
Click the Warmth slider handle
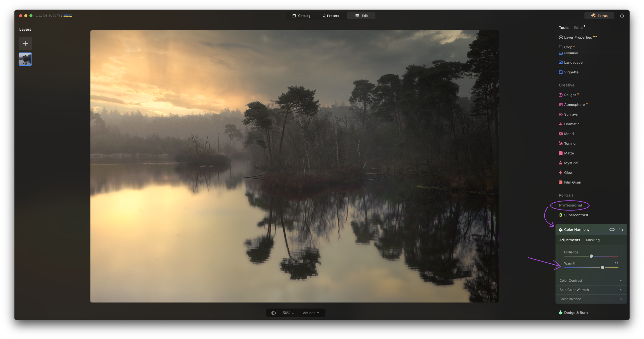(603, 267)
